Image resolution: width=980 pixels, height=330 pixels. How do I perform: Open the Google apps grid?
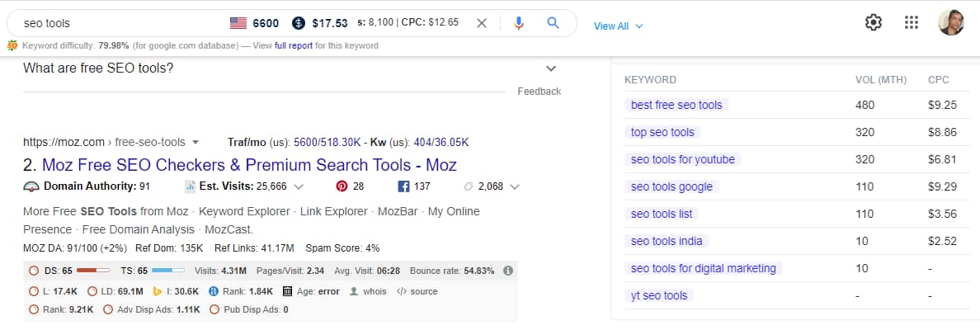pos(912,23)
